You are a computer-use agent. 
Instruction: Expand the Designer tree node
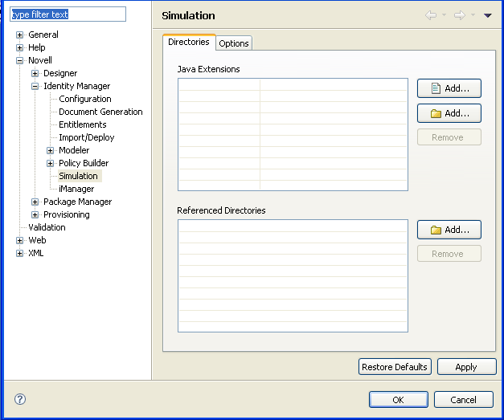35,73
